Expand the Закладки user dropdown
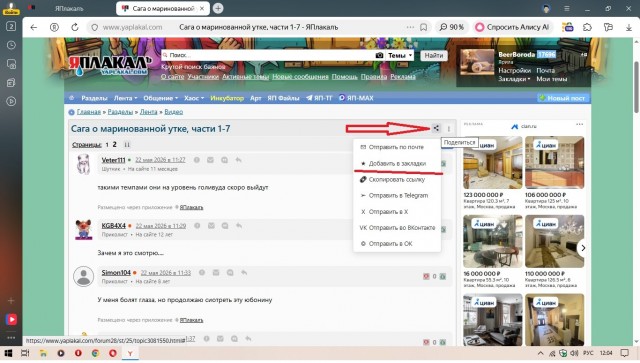This screenshot has width=640, height=363. pyautogui.click(x=514, y=79)
